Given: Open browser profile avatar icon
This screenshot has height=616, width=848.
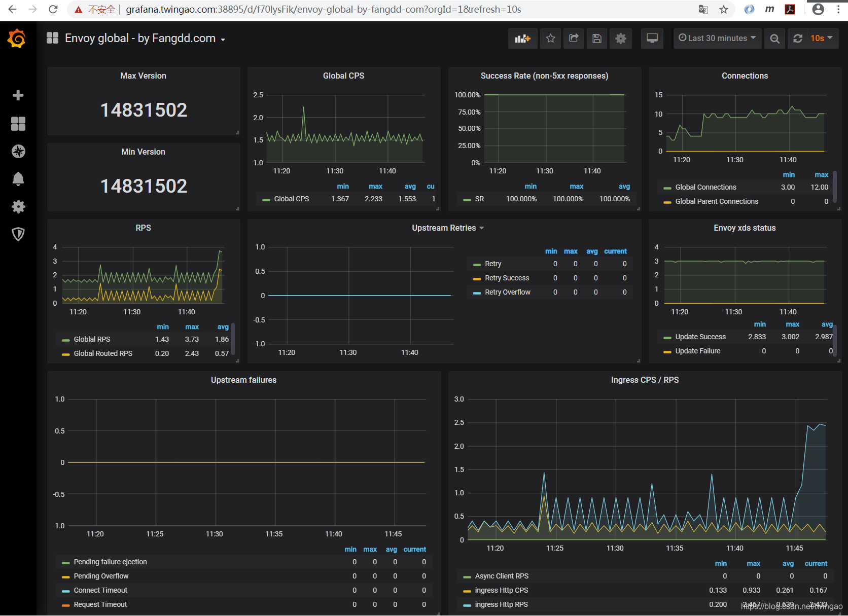Looking at the screenshot, I should 818,9.
